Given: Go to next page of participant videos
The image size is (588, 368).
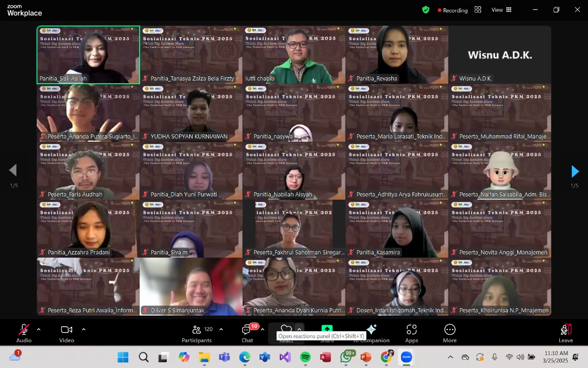Looking at the screenshot, I should [x=575, y=172].
